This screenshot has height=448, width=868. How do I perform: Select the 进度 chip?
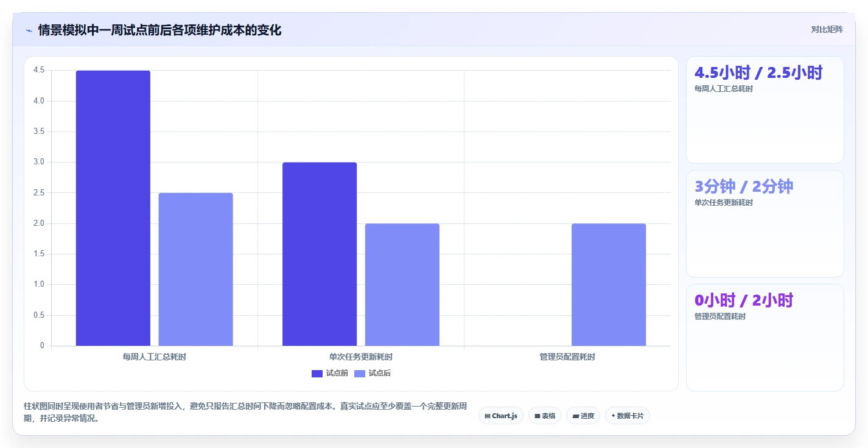[x=583, y=416]
